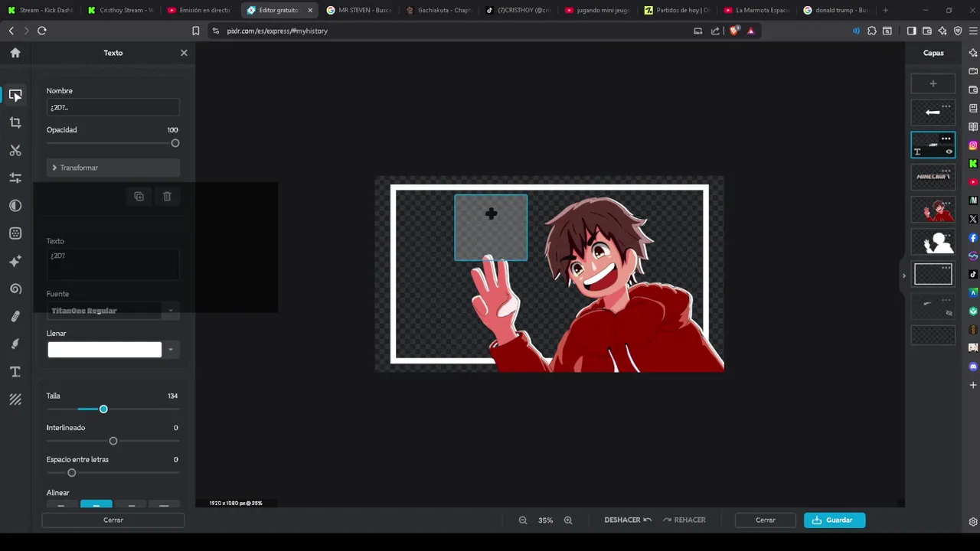Click the Texto content text area

(113, 265)
